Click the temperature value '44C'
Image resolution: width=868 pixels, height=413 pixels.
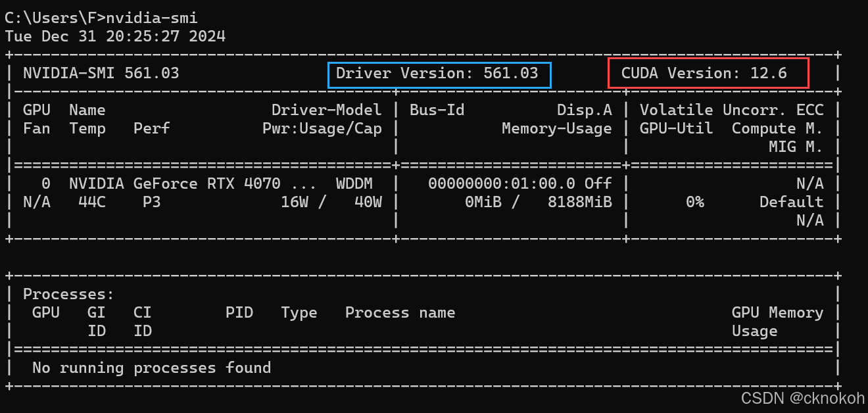point(92,202)
